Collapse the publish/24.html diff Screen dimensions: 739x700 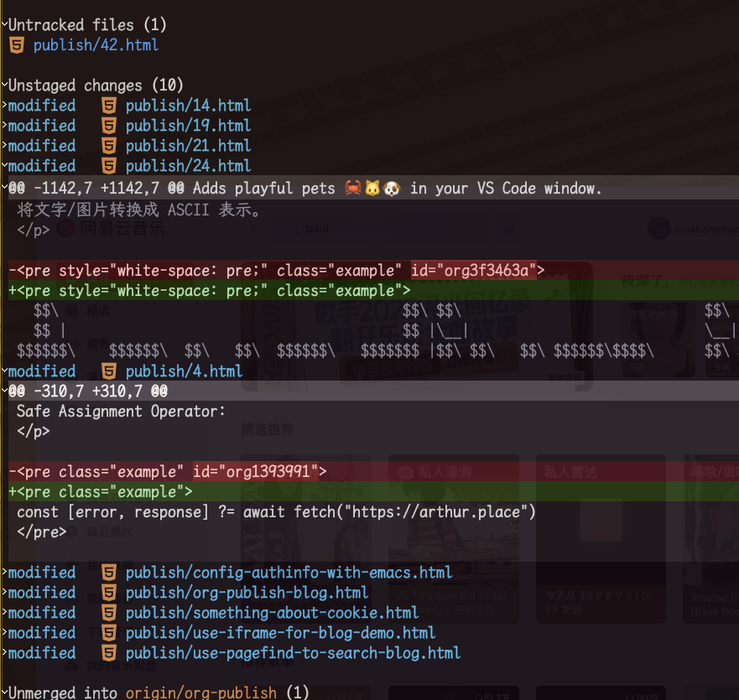4,166
